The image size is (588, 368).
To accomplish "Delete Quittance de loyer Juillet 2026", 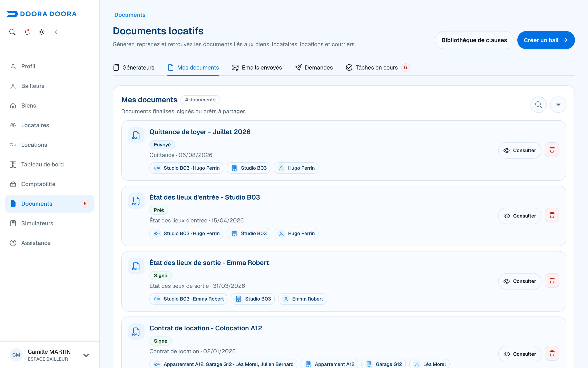I will coord(552,150).
